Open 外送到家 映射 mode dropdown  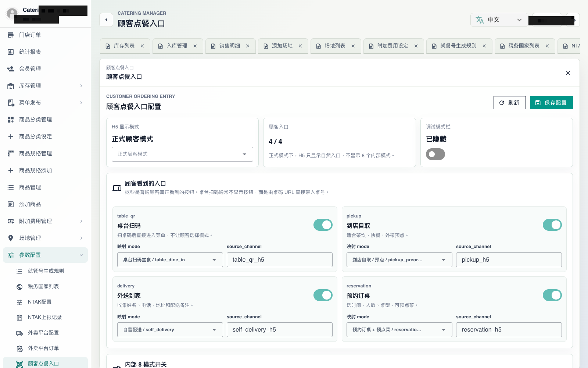click(170, 330)
